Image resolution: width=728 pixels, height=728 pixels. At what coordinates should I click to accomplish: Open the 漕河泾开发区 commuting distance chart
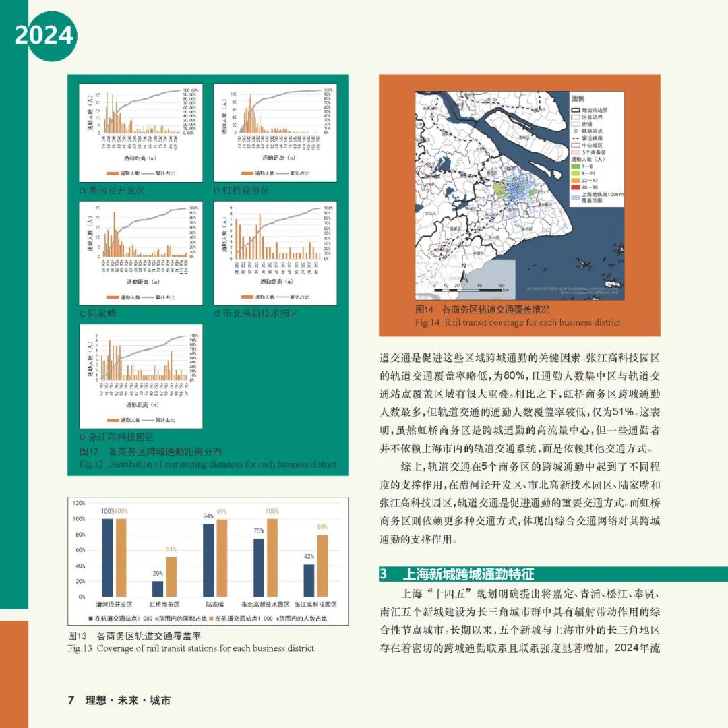tap(141, 133)
